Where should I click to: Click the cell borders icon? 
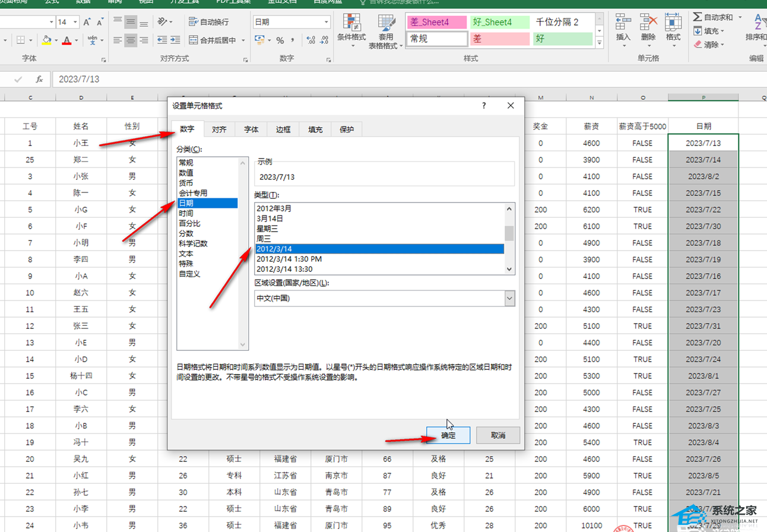[21, 40]
